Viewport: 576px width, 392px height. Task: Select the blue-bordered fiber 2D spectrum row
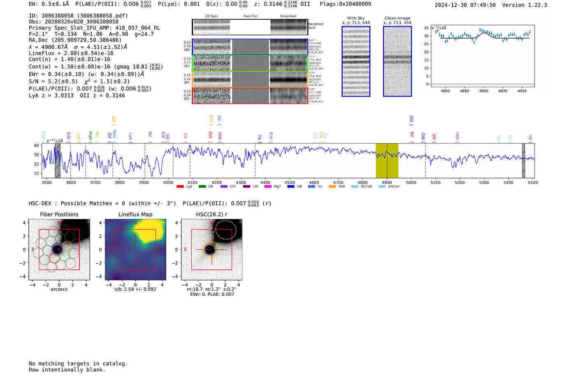[250, 47]
